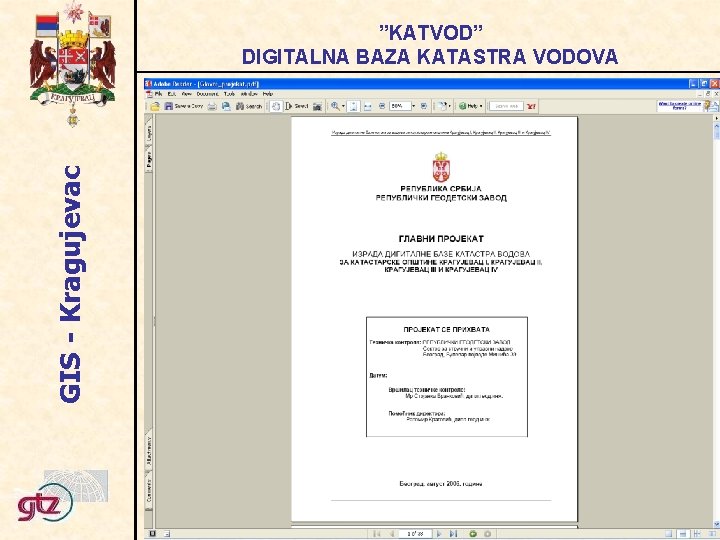Activate the Select text tool
Screen dimensions: 720x540
coord(296,106)
